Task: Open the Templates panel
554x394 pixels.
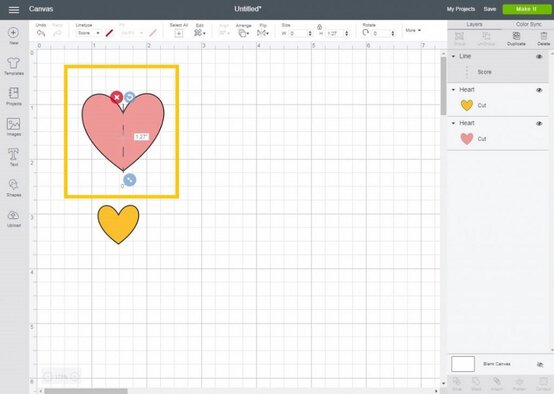Action: 13,66
